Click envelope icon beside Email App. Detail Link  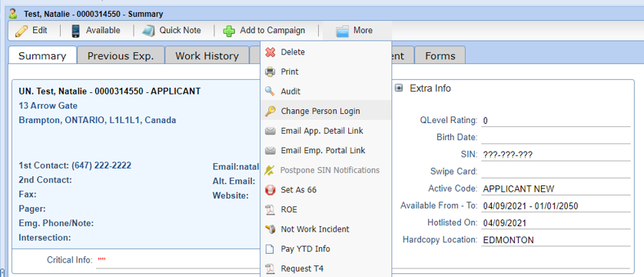(x=270, y=131)
